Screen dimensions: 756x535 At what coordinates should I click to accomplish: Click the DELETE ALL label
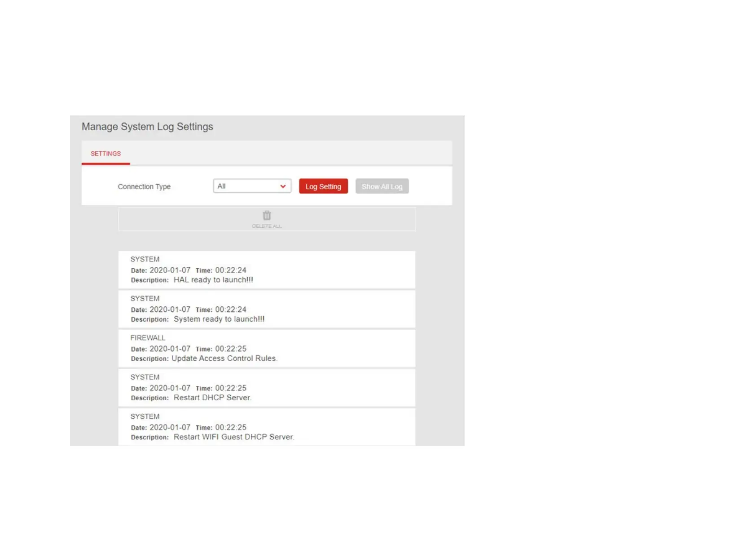click(267, 226)
